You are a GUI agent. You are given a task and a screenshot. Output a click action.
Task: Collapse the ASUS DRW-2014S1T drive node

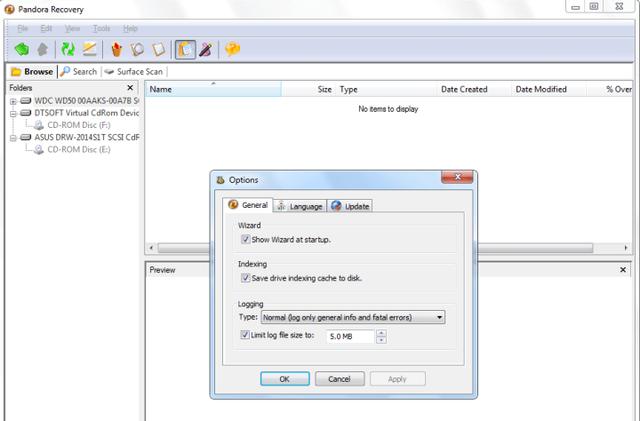[13, 138]
